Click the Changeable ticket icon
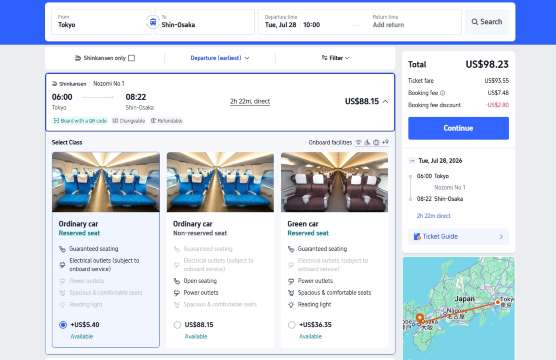The width and height of the screenshot is (556, 360). (115, 121)
